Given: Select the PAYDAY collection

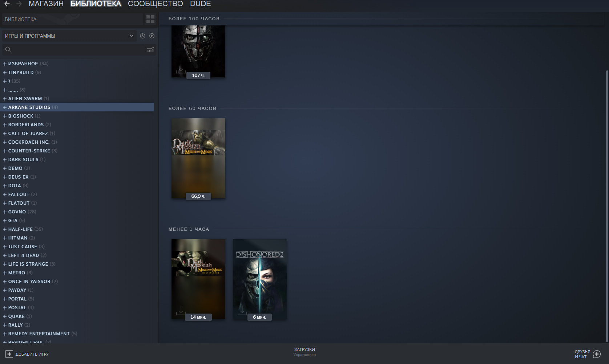Looking at the screenshot, I should 77,290.
